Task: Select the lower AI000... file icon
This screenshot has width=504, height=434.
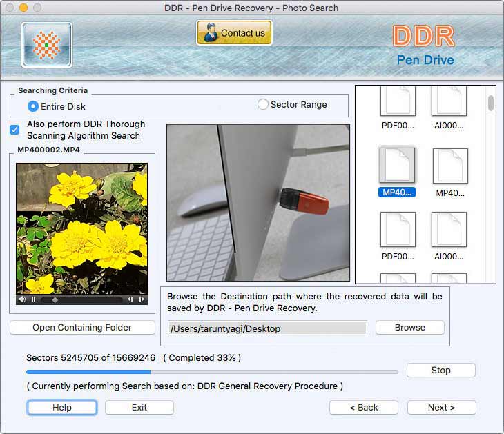Action: tap(449, 229)
